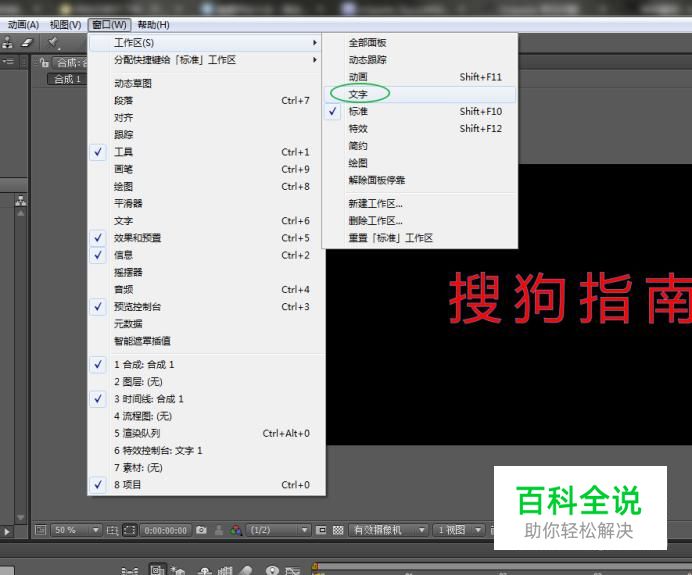This screenshot has width=692, height=575.
Task: Click grid and guide options icon
Action: point(112,530)
